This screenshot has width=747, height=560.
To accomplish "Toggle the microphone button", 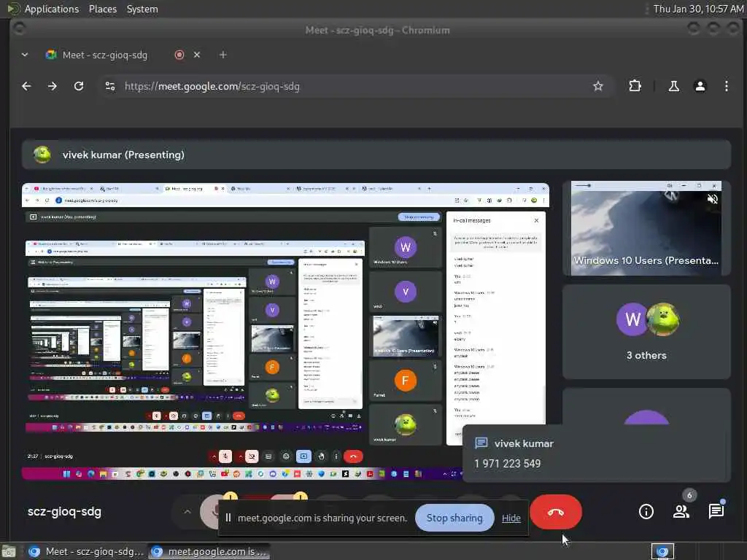I will [211, 512].
